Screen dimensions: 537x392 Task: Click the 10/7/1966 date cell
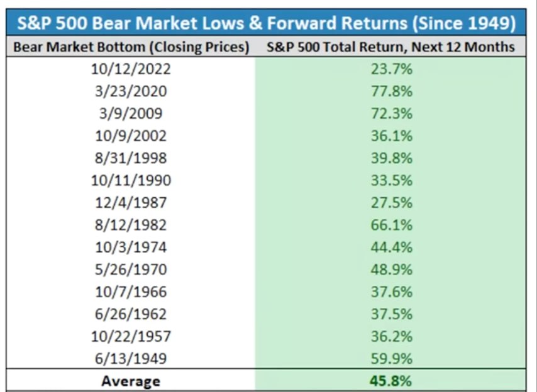(131, 292)
